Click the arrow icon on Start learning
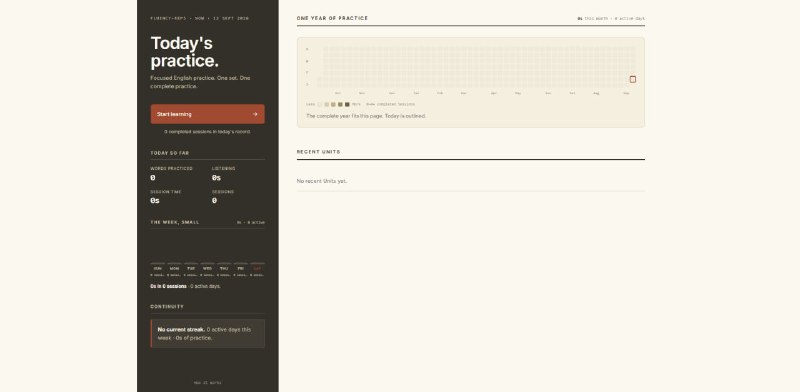800x392 pixels. [x=255, y=114]
